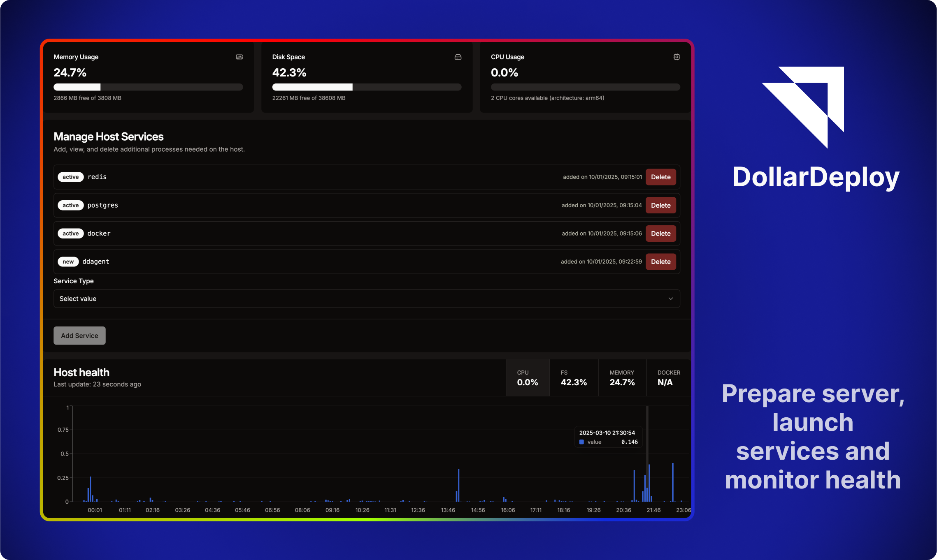937x560 pixels.
Task: Click the tall chart bar near 13:46
Action: (458, 485)
